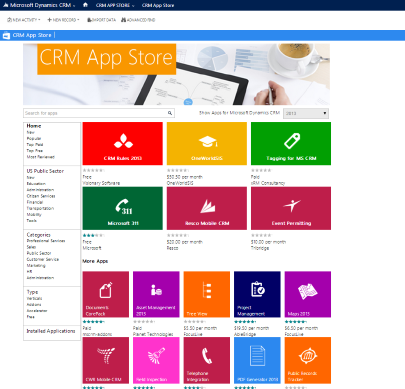Image resolution: width=405 pixels, height=389 pixels.
Task: Open the Maps 2013 app tile
Action: coord(308,294)
